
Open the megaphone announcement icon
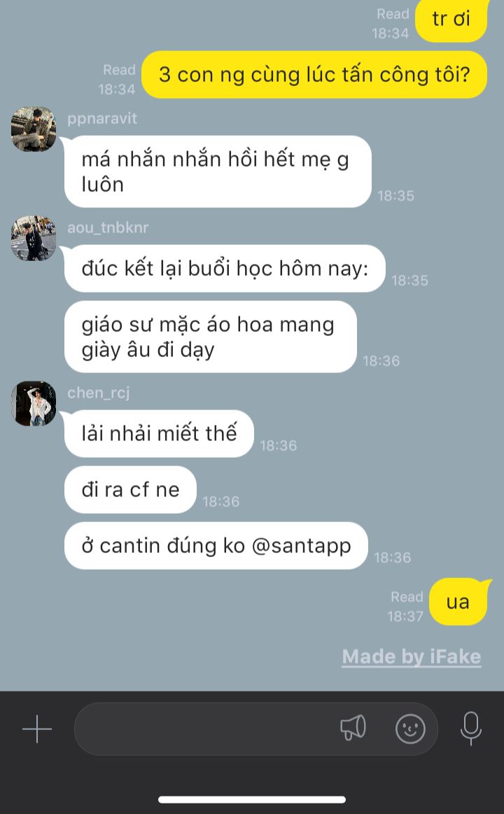pyautogui.click(x=353, y=728)
